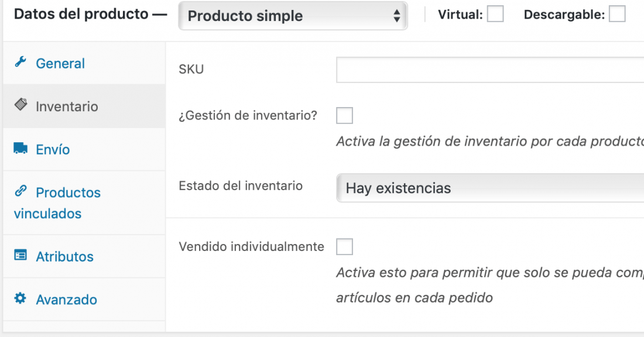Click the tag icon beside Inventario

(21, 105)
